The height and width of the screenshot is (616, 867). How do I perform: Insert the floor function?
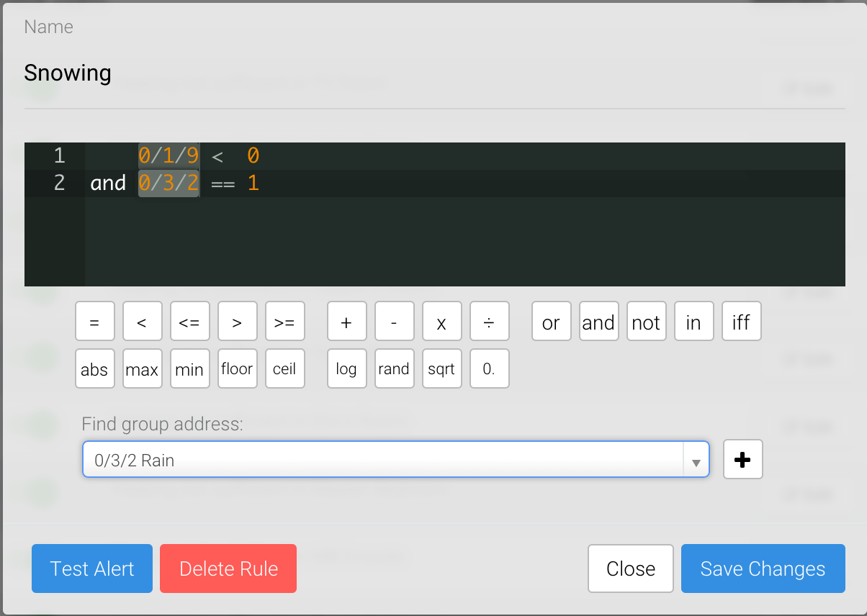[x=237, y=369]
